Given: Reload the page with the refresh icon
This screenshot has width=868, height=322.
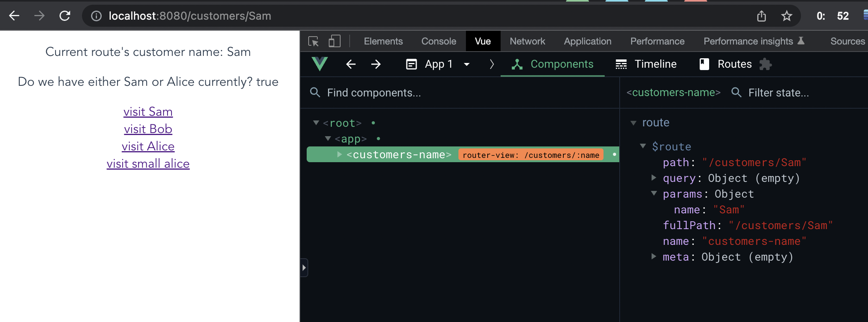Looking at the screenshot, I should [65, 16].
